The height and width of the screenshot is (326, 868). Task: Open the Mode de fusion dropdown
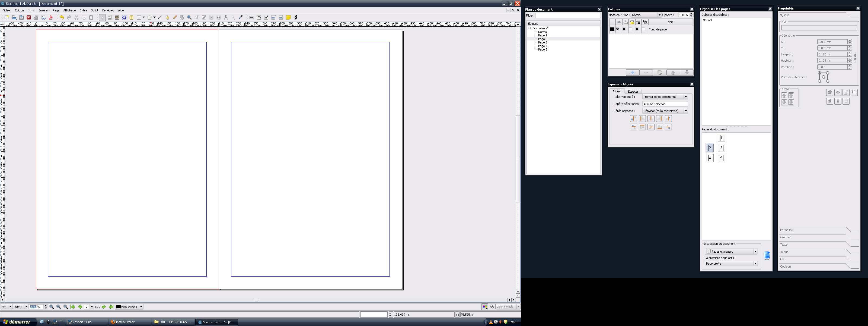pos(646,15)
